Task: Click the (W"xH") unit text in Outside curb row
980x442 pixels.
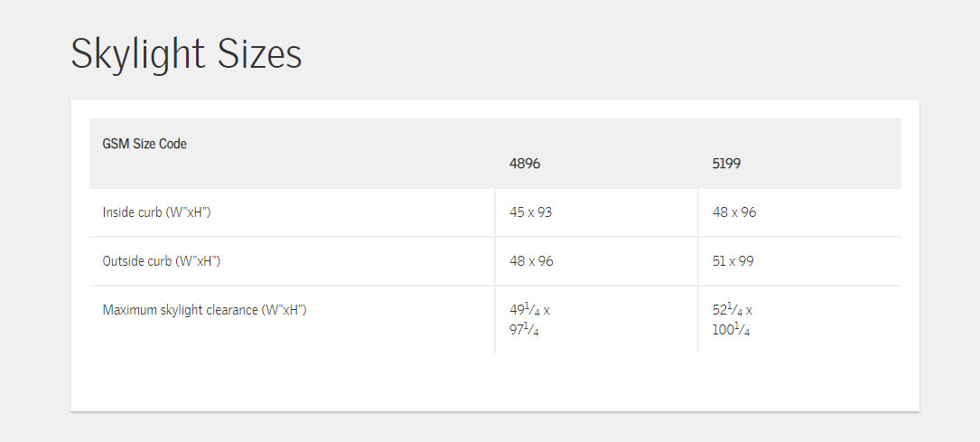Action: 200,261
